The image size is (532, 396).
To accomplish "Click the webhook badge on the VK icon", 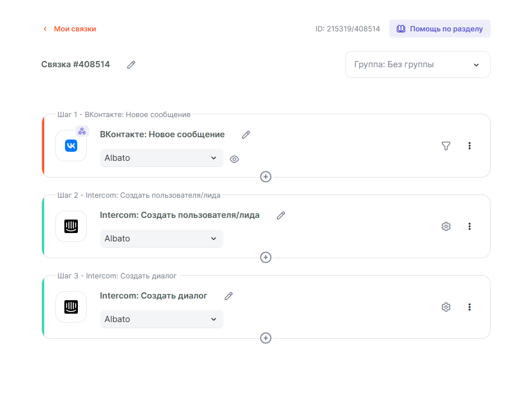I will [82, 132].
